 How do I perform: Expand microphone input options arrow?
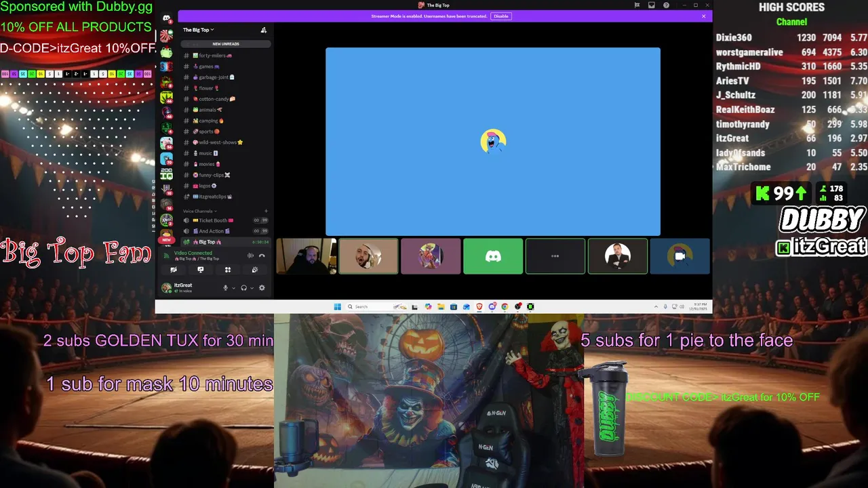click(234, 288)
